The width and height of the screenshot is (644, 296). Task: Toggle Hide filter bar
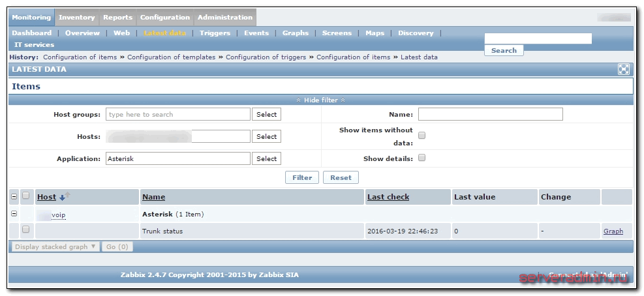[320, 100]
